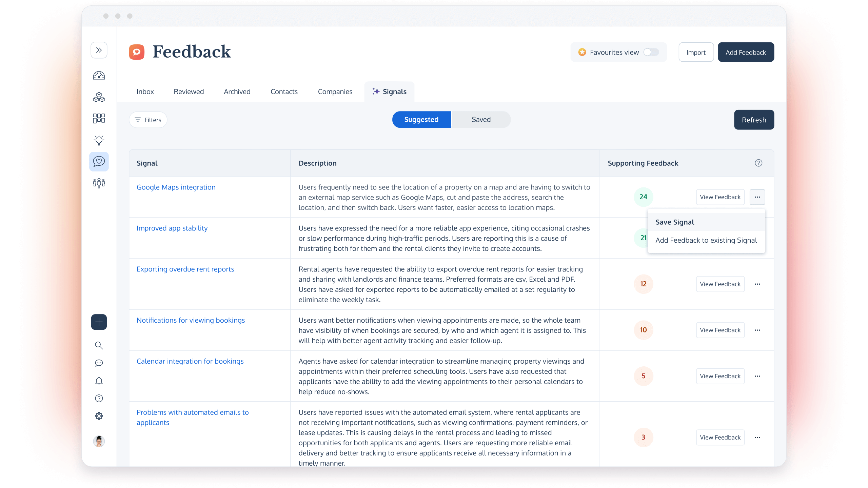Switch to the Contacts tab
The width and height of the screenshot is (868, 488).
(284, 91)
